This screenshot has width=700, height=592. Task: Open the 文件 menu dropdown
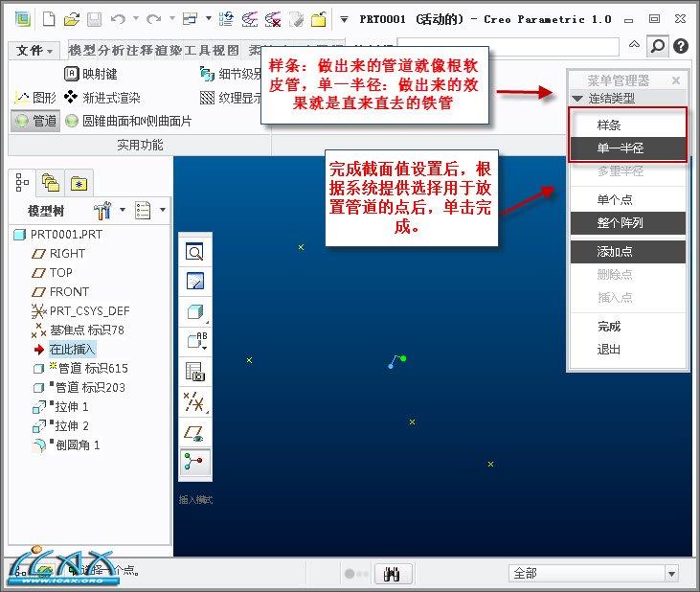tap(34, 50)
